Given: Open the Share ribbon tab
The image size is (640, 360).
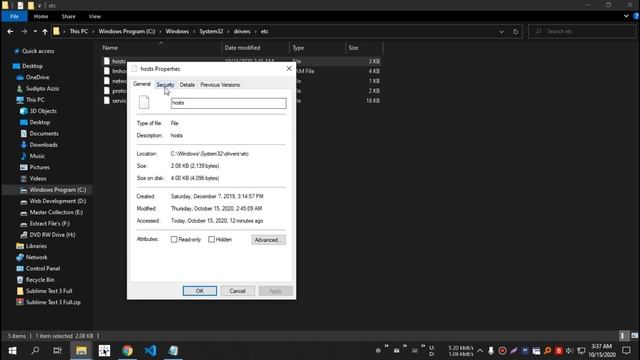Looking at the screenshot, I should pos(68,16).
